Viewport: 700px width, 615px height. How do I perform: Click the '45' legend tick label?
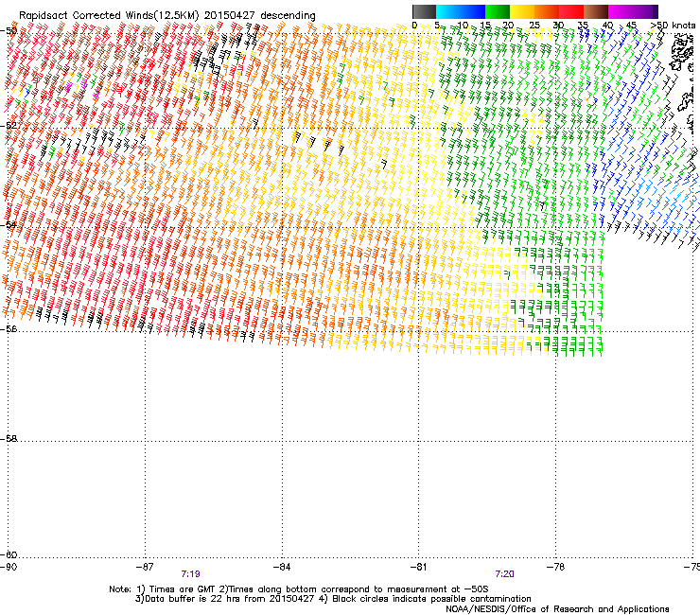[x=631, y=25]
